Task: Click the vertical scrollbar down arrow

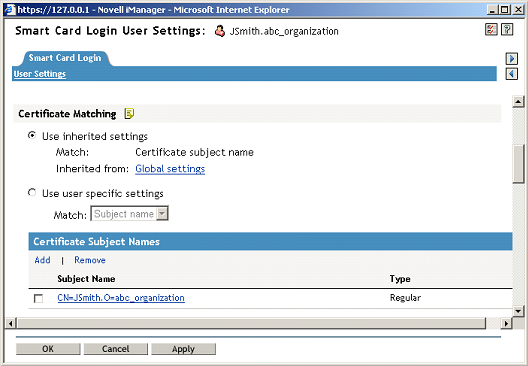Action: click(518, 311)
